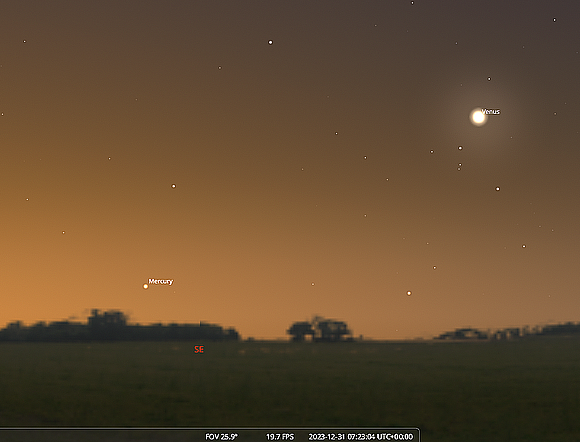Screen dimensions: 580x442
Task: Click the low building silhouettes on right horizon
Action: coord(507,331)
